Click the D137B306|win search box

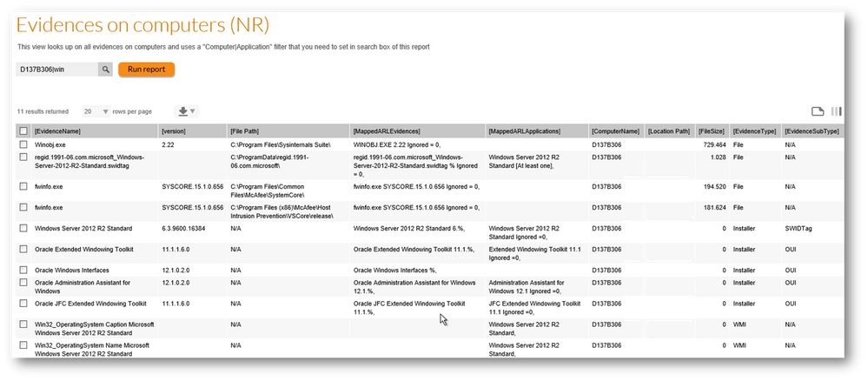click(x=57, y=70)
